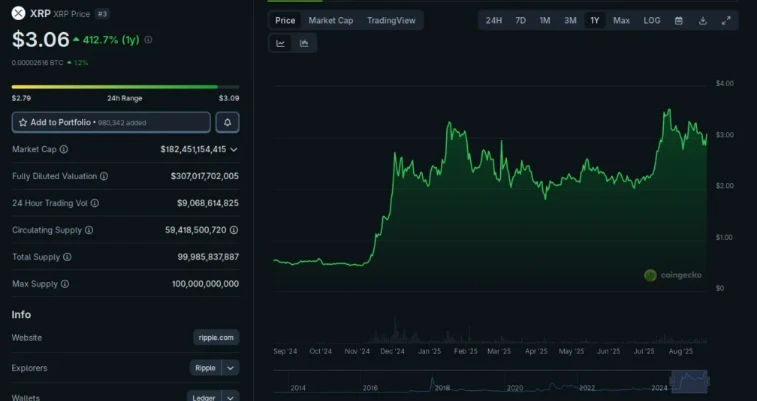This screenshot has width=757, height=401.
Task: Click the star Add to Portfolio button
Action: pos(111,123)
